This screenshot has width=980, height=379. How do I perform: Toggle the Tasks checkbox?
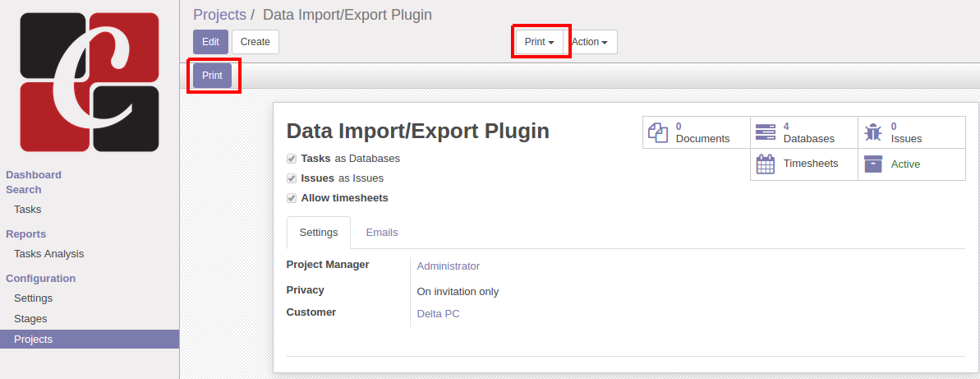click(x=292, y=159)
